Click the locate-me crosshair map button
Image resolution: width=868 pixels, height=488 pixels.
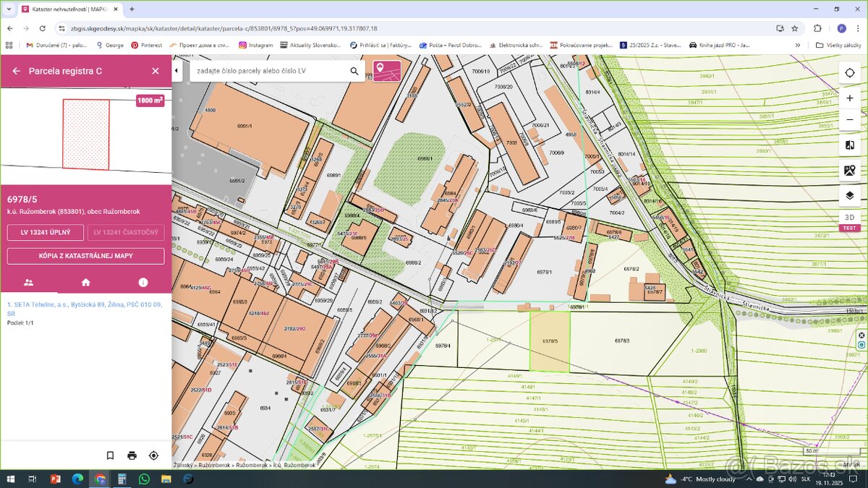tap(850, 73)
